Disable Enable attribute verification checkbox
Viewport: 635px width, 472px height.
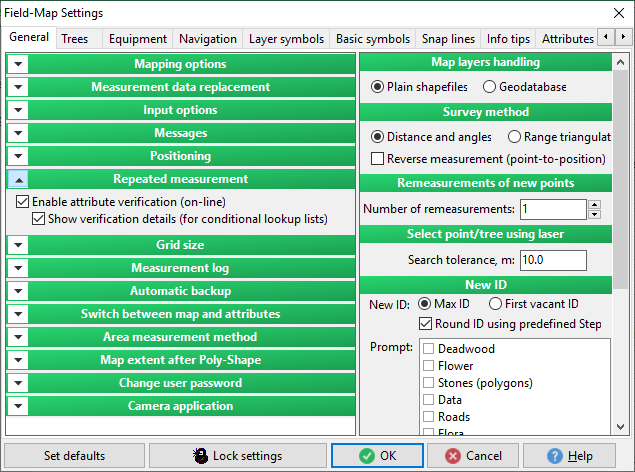click(23, 201)
